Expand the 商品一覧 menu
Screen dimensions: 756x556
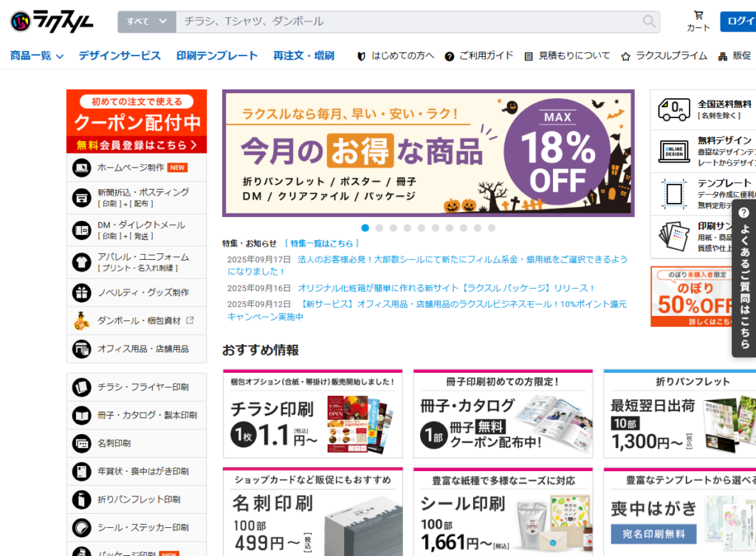pyautogui.click(x=37, y=55)
